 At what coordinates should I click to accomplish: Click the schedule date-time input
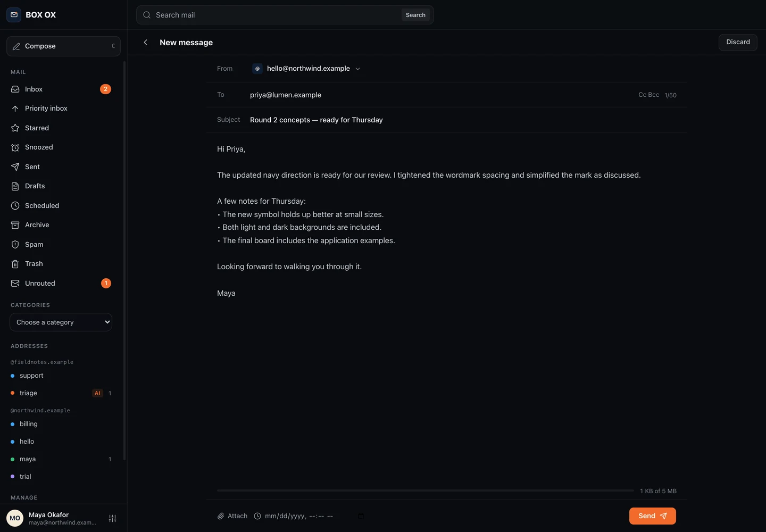[x=314, y=516]
